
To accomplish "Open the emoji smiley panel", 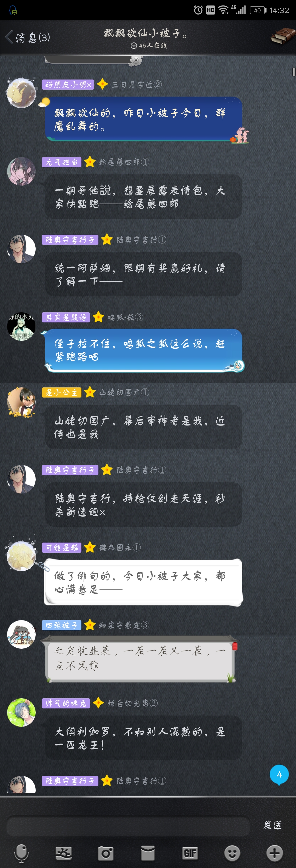I will click(232, 853).
